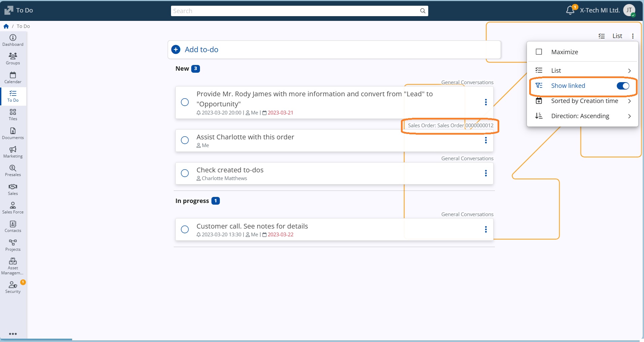Open Contacts in the sidebar

click(x=13, y=226)
